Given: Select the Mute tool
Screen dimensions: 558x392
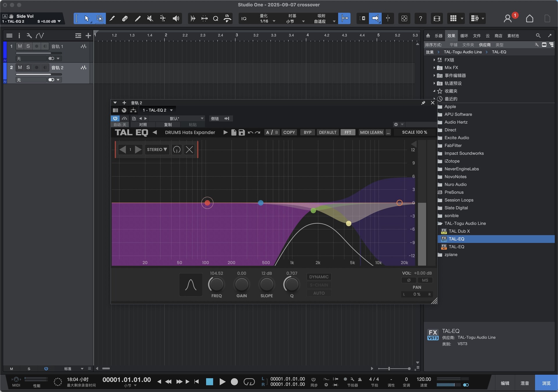Looking at the screenshot, I should coord(150,19).
